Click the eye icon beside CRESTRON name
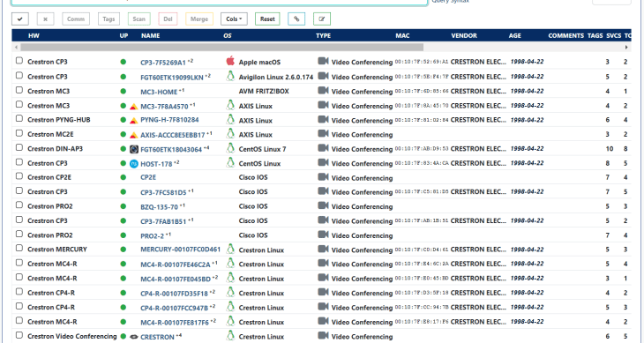This screenshot has height=343, width=644. click(133, 337)
